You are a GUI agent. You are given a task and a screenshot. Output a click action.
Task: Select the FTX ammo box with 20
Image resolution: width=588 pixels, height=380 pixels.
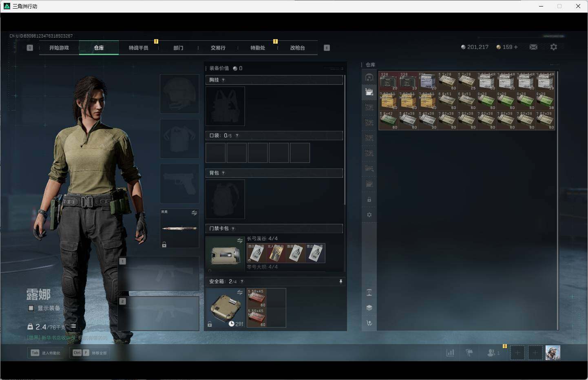point(428,81)
